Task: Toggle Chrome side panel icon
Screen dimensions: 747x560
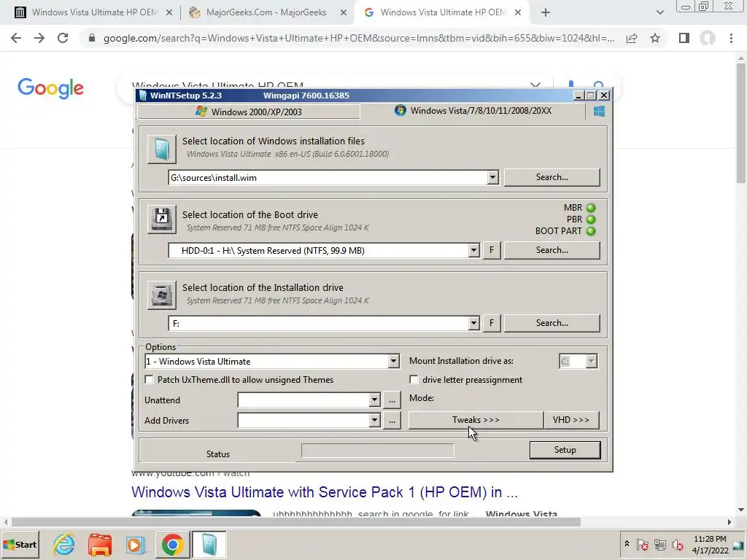Action: coord(684,38)
